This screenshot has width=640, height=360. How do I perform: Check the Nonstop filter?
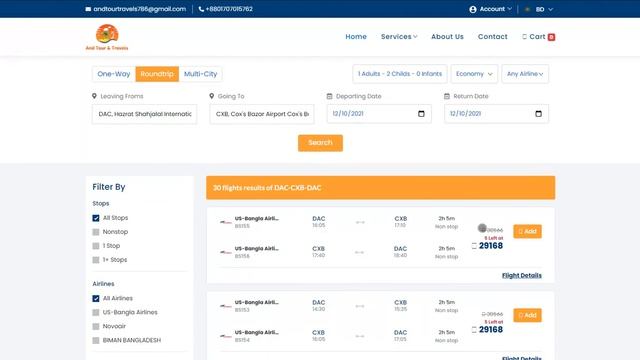[96, 232]
